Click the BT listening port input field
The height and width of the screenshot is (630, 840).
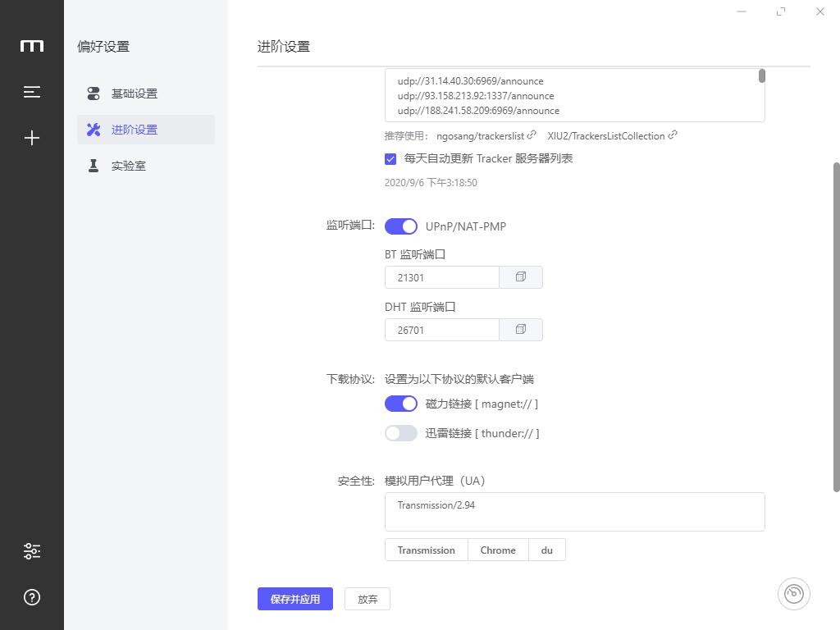(x=442, y=277)
